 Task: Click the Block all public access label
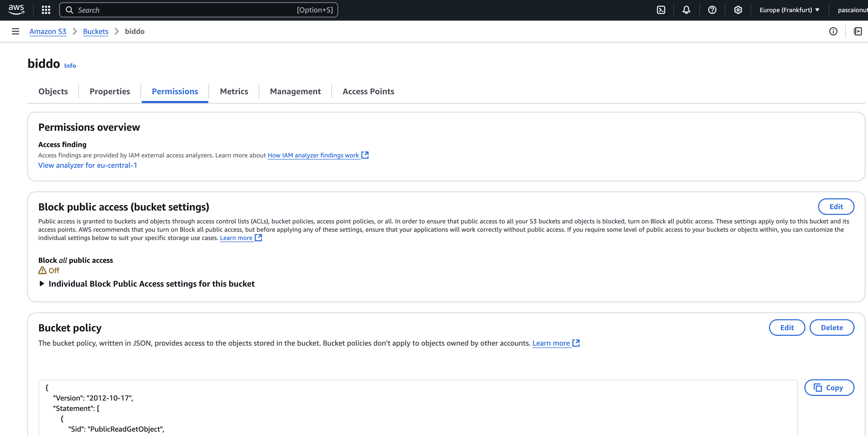[x=76, y=260]
